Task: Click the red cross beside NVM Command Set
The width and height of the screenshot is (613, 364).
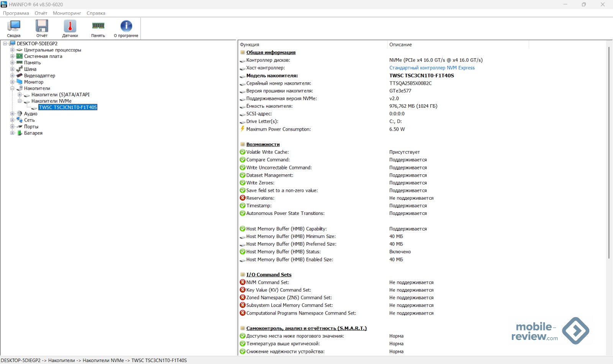Action: pyautogui.click(x=243, y=282)
